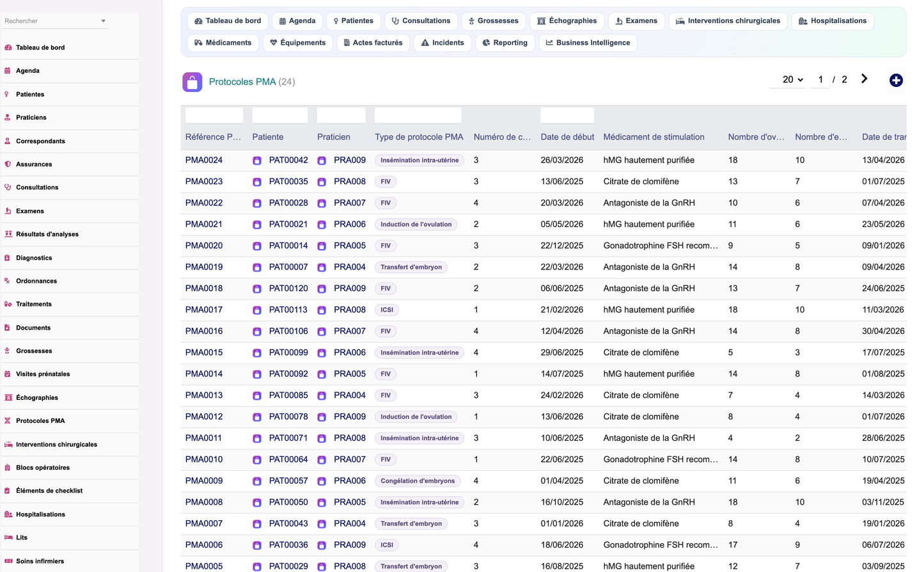Select Éléments de checklist in sidebar
This screenshot has height=572, width=924.
pos(69,491)
